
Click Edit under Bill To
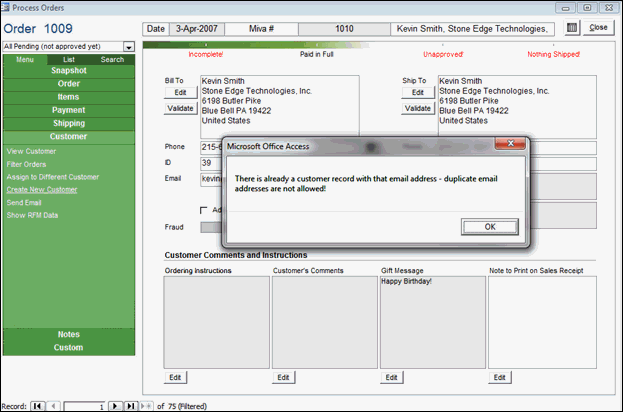pos(180,92)
